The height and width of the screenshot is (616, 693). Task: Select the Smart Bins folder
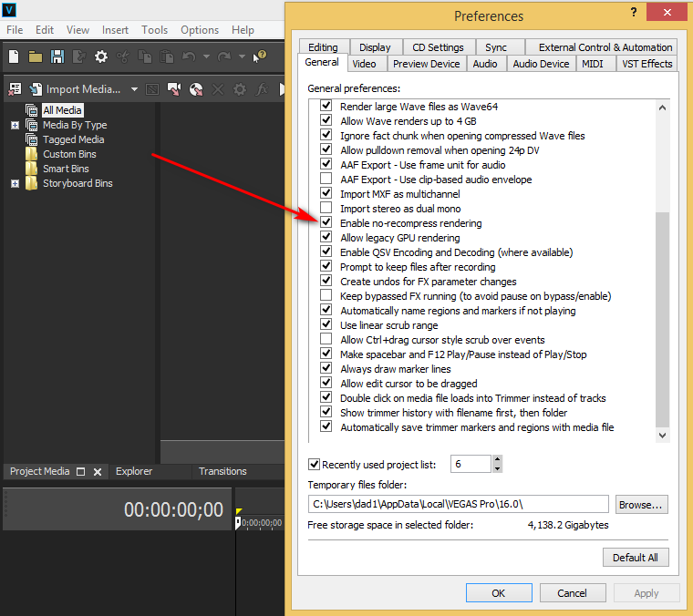66,169
